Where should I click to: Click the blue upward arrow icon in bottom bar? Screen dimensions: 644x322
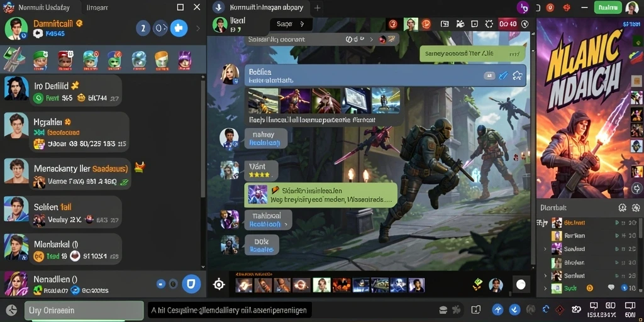point(498,309)
